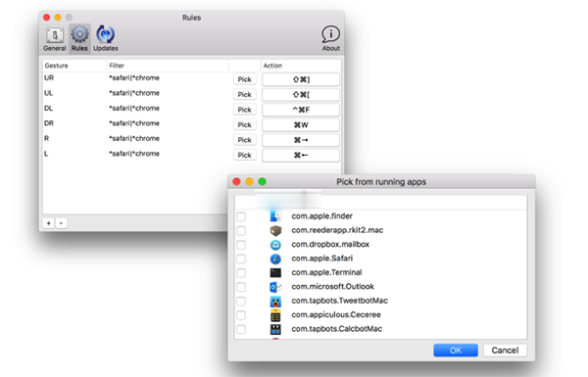Click Pick button for R gesture
Screen dimensions: 588x377
pos(244,140)
